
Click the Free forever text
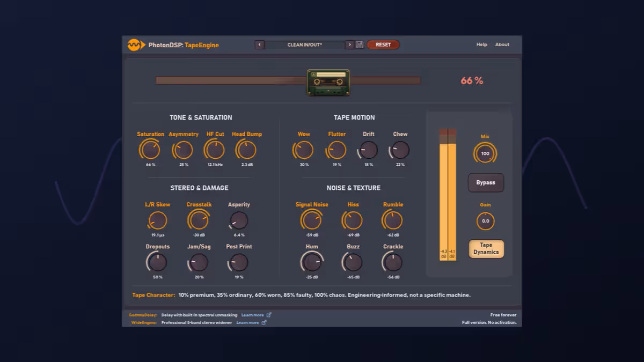(503, 315)
